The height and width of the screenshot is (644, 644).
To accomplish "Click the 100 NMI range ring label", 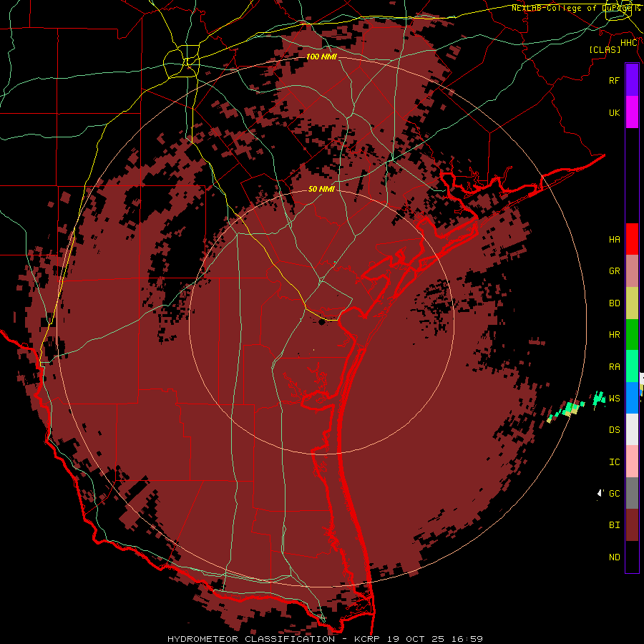I will tap(321, 57).
